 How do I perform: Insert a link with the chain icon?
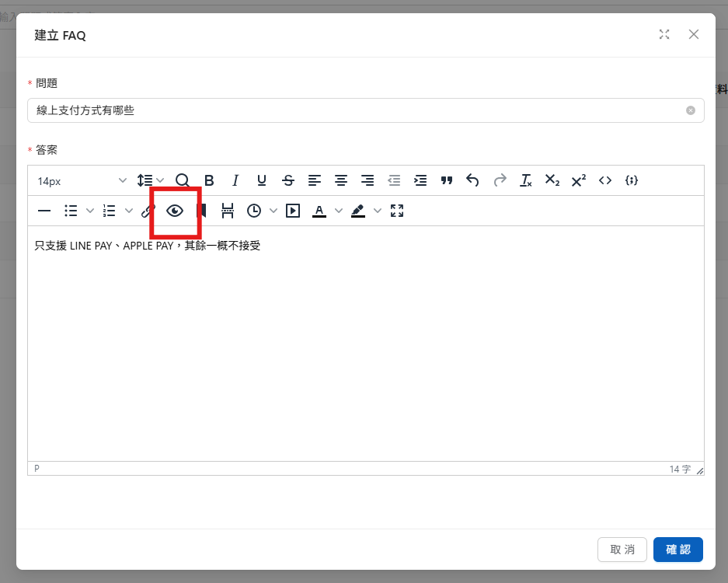[x=148, y=211]
